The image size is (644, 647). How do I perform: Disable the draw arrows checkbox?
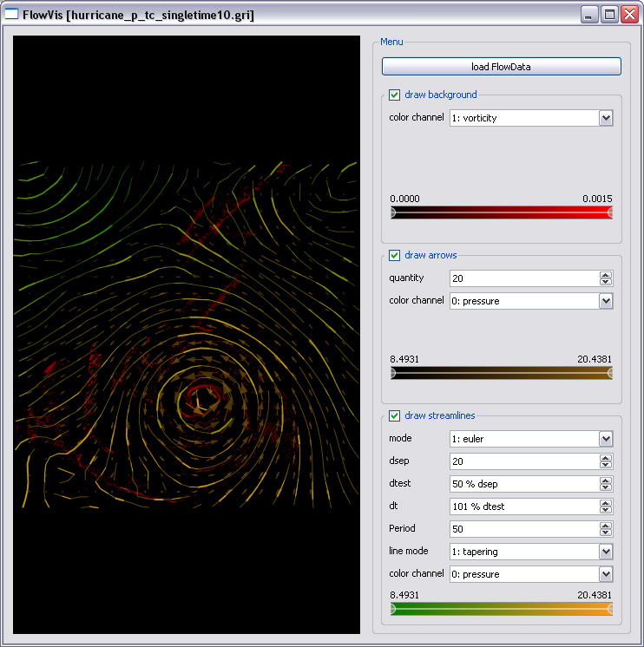click(394, 255)
